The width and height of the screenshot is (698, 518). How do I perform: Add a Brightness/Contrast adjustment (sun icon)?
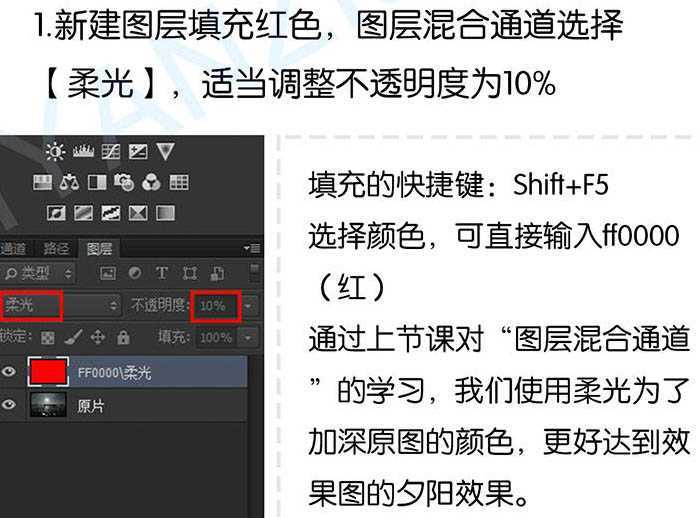55,152
